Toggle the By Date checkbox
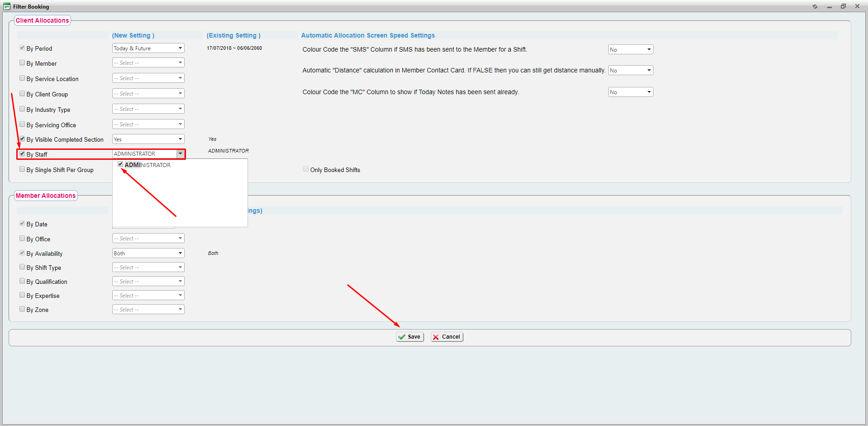Viewport: 868px width, 426px height. (x=22, y=224)
